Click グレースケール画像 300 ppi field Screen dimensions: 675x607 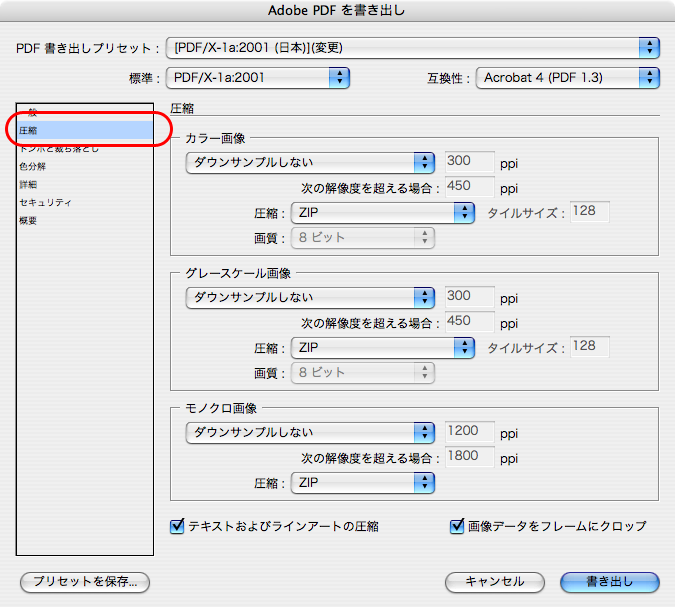pyautogui.click(x=470, y=297)
